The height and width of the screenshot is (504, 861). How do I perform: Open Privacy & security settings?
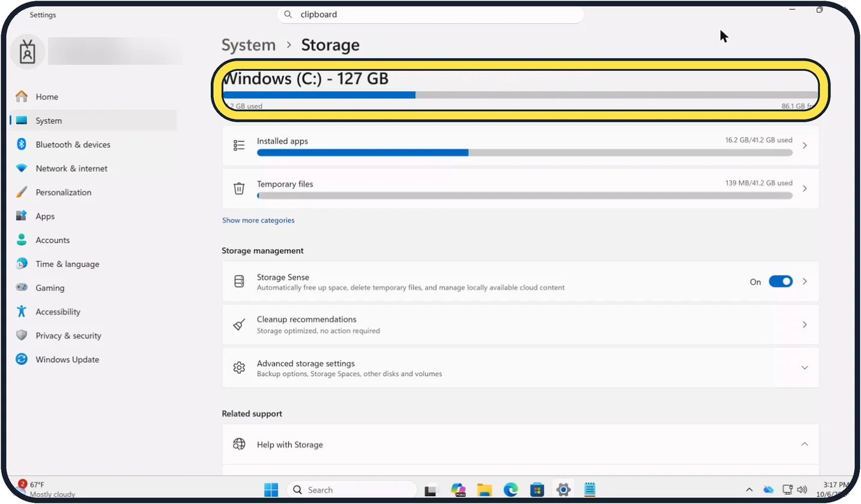(94, 336)
